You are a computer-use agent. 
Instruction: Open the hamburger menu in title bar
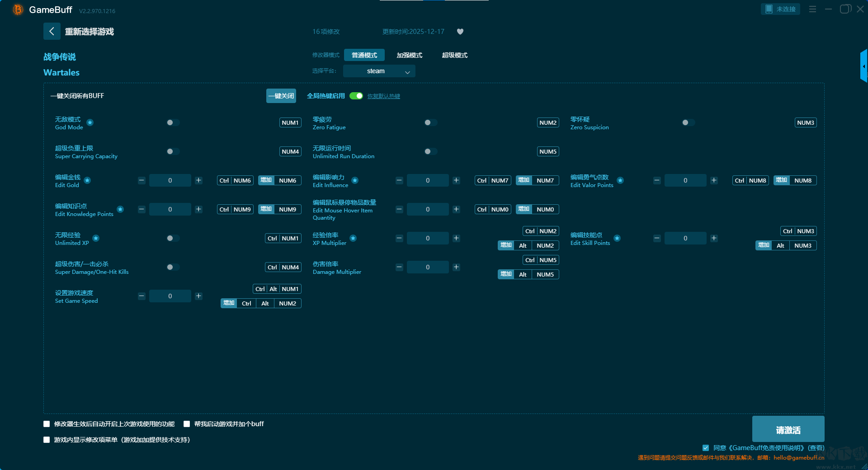coord(812,9)
